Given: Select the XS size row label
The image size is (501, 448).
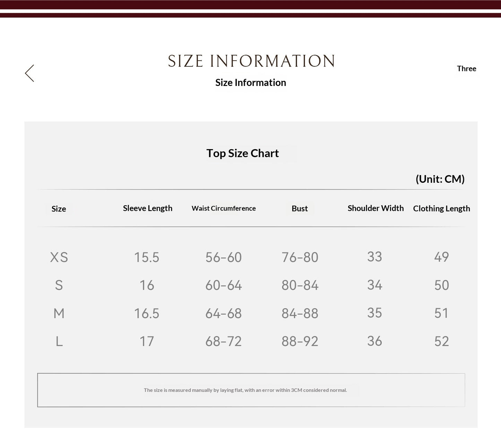Looking at the screenshot, I should [x=59, y=257].
